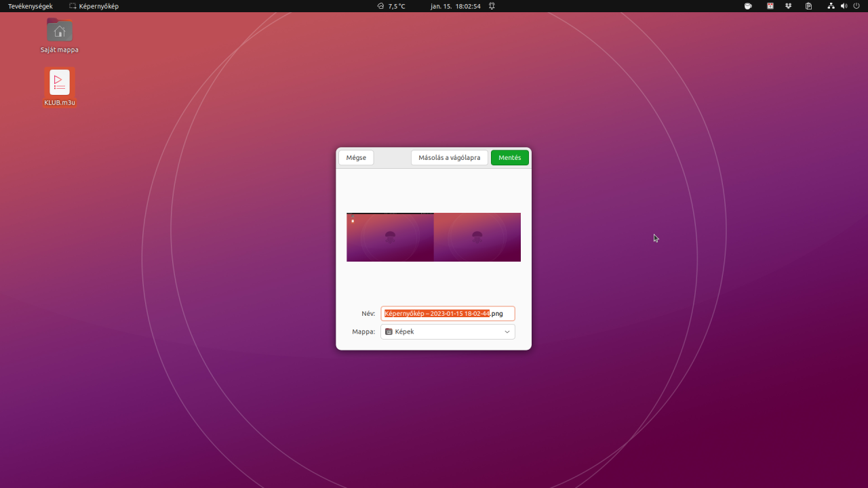Click the Saját mappa label text
Screen dimensions: 868x488
pyautogui.click(x=60, y=49)
